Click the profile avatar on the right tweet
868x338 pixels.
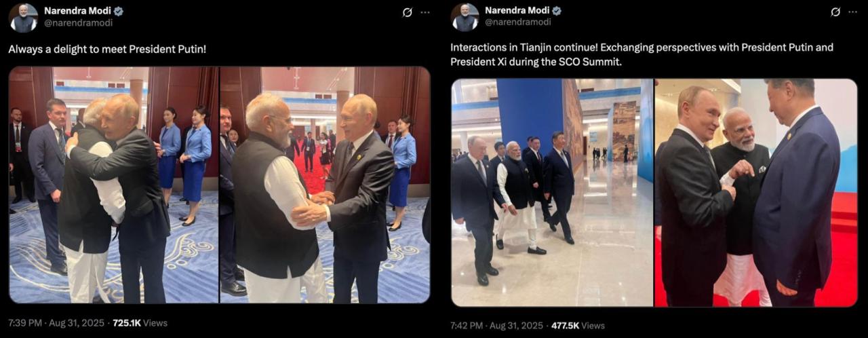(x=465, y=18)
